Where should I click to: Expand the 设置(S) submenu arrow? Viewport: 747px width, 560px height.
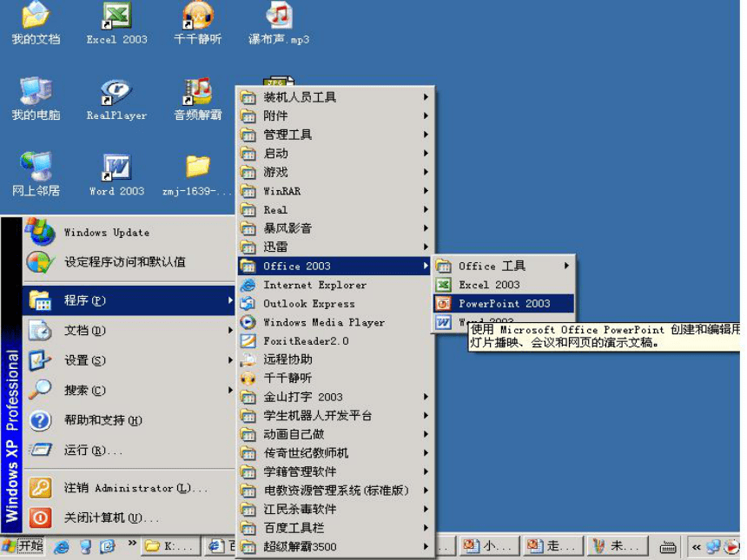[x=230, y=360]
